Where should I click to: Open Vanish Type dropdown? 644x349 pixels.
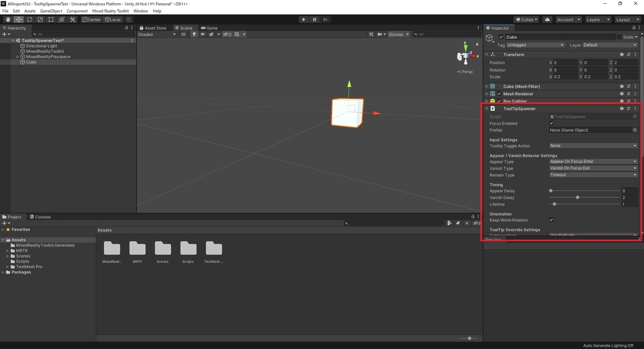point(593,168)
